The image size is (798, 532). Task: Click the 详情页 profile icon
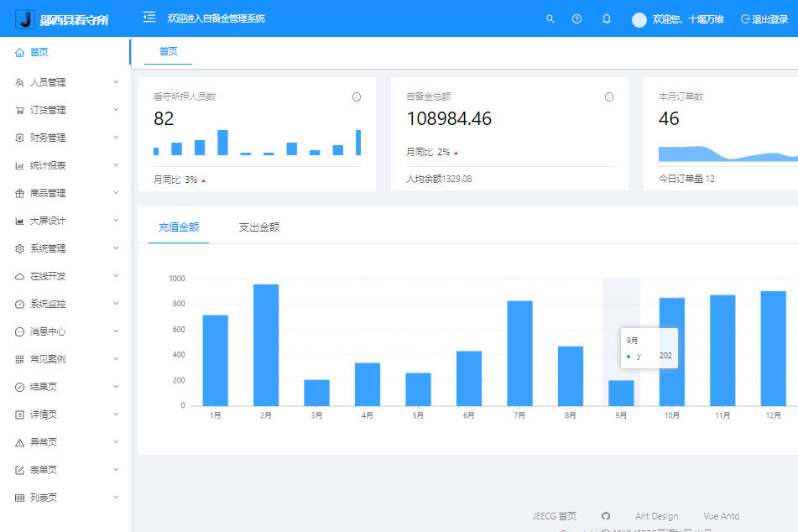coord(19,415)
